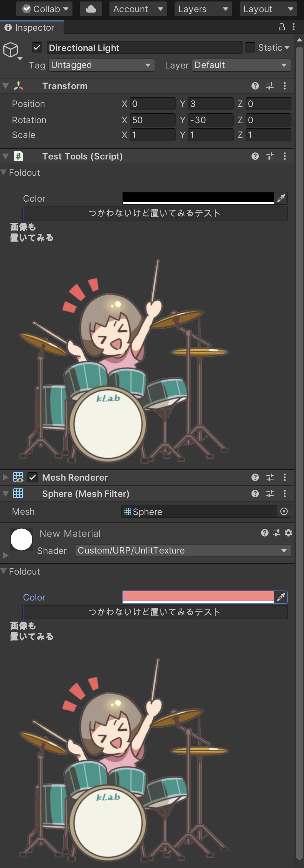The height and width of the screenshot is (868, 304).
Task: Click the New Material preview sphere
Action: tap(21, 539)
